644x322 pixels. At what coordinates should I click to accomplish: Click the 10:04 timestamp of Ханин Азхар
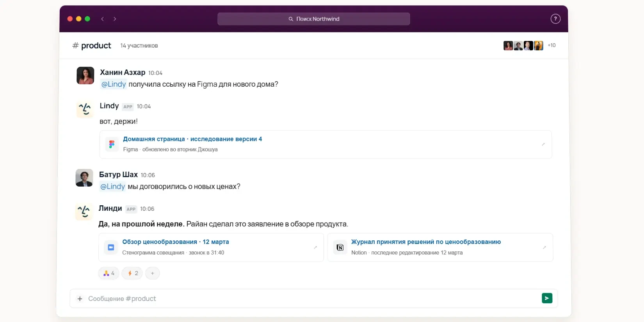(155, 73)
